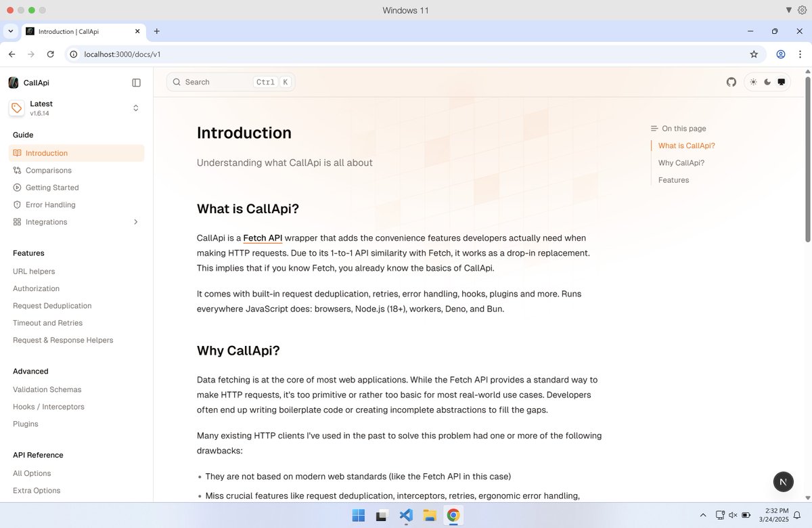Open the network display tray icon
812x528 pixels.
(x=720, y=516)
